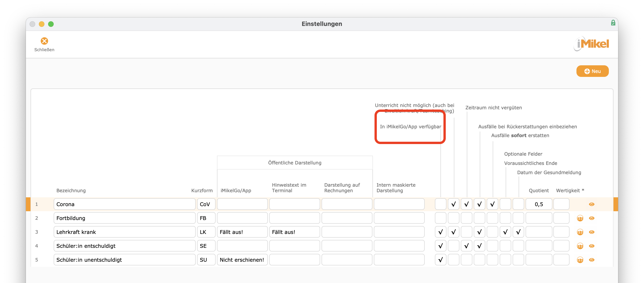644x283 pixels.
Task: Click the iMikel logo
Action: tap(591, 44)
